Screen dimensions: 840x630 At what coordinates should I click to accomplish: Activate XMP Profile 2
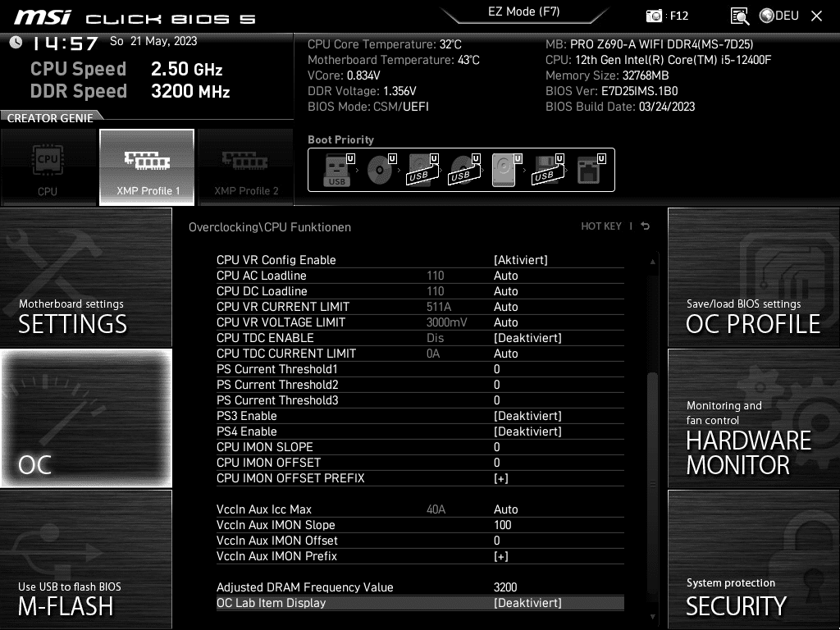point(246,167)
